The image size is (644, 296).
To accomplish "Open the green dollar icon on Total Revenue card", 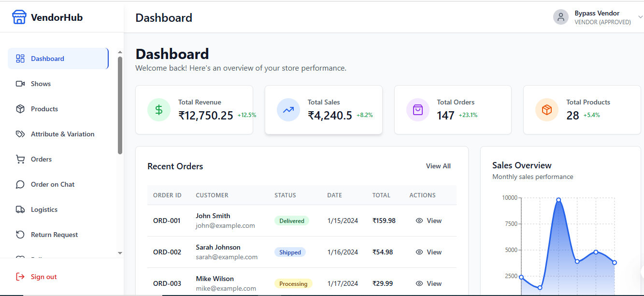I will pyautogui.click(x=158, y=110).
